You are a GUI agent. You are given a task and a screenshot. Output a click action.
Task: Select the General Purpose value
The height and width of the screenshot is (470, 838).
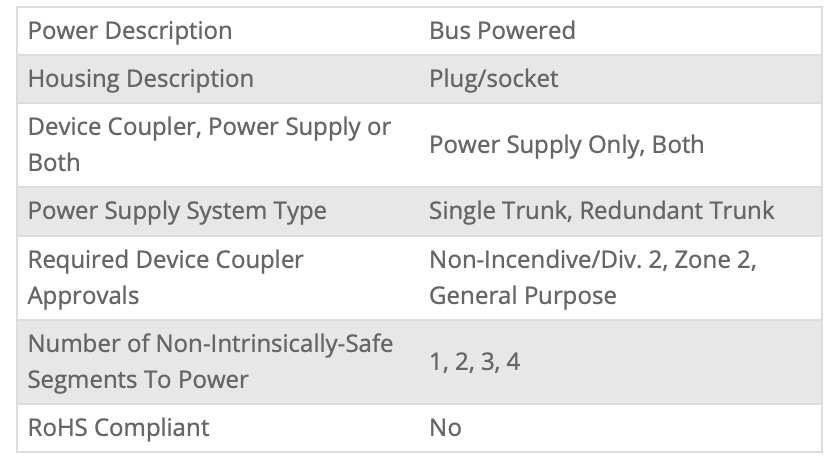[x=522, y=295]
